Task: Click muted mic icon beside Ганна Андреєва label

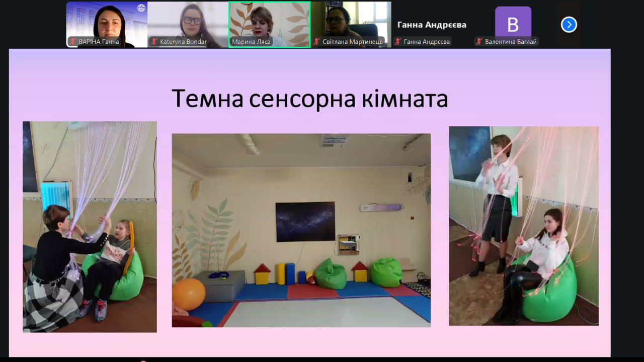Action: 398,42
